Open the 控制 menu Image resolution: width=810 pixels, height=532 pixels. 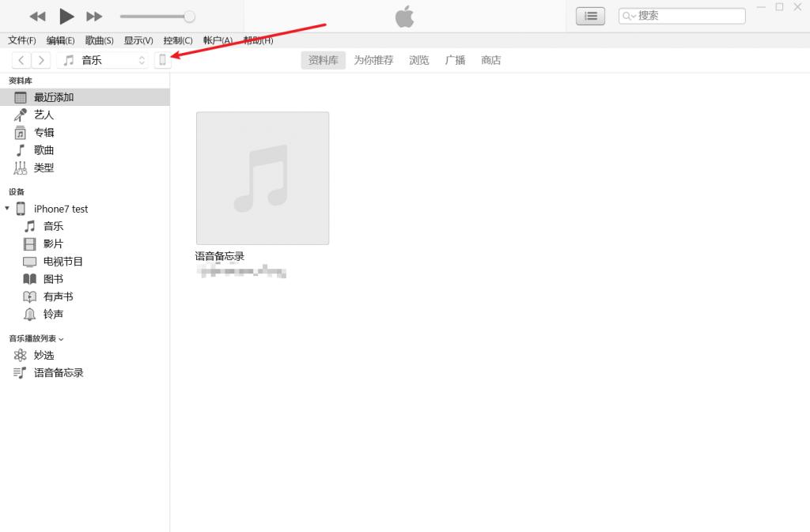(177, 40)
